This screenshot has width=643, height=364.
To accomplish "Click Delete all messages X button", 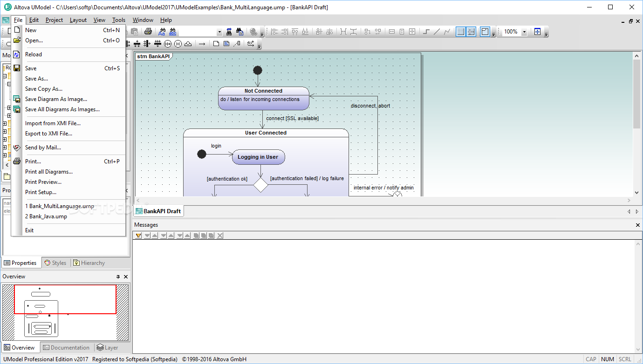I will point(220,236).
